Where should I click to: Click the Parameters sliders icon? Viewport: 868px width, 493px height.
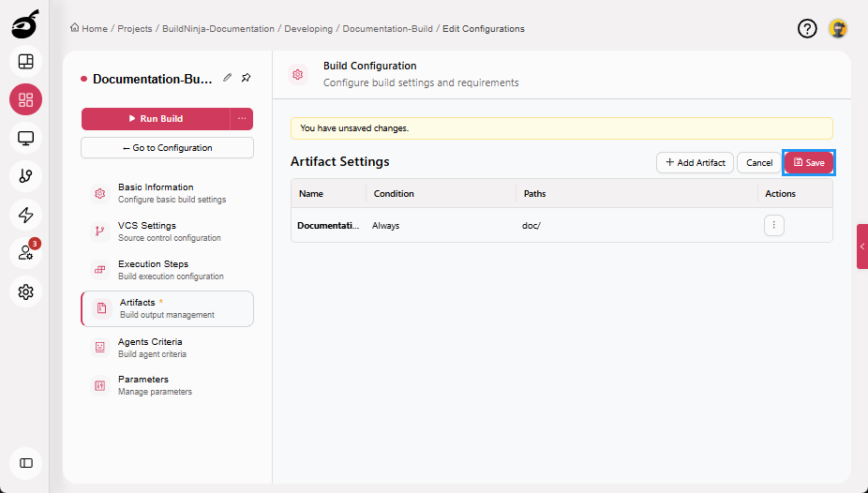(100, 385)
